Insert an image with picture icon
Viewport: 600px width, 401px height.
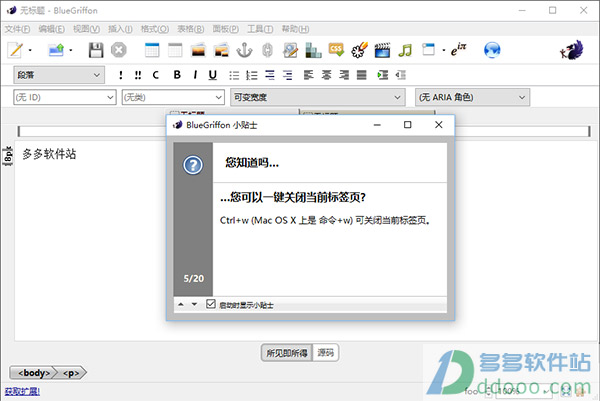click(198, 50)
